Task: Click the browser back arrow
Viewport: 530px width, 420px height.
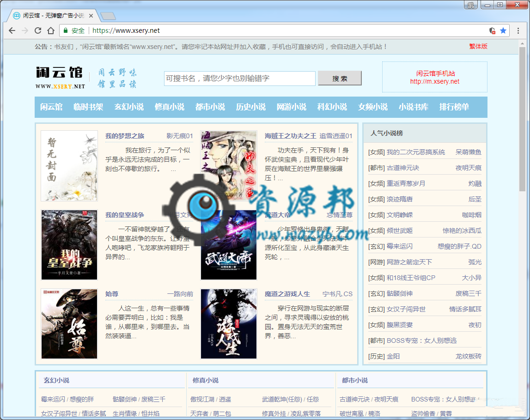Action: pyautogui.click(x=12, y=30)
